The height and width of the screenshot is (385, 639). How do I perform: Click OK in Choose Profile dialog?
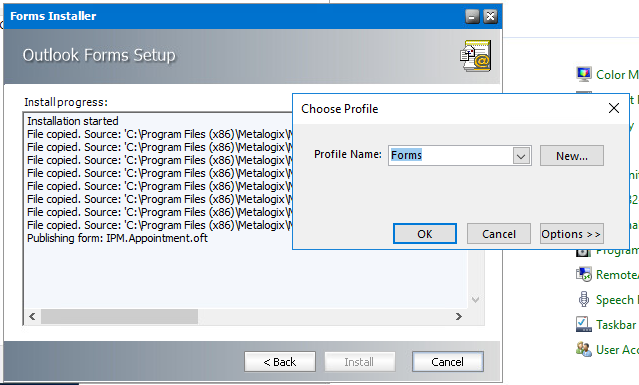425,233
